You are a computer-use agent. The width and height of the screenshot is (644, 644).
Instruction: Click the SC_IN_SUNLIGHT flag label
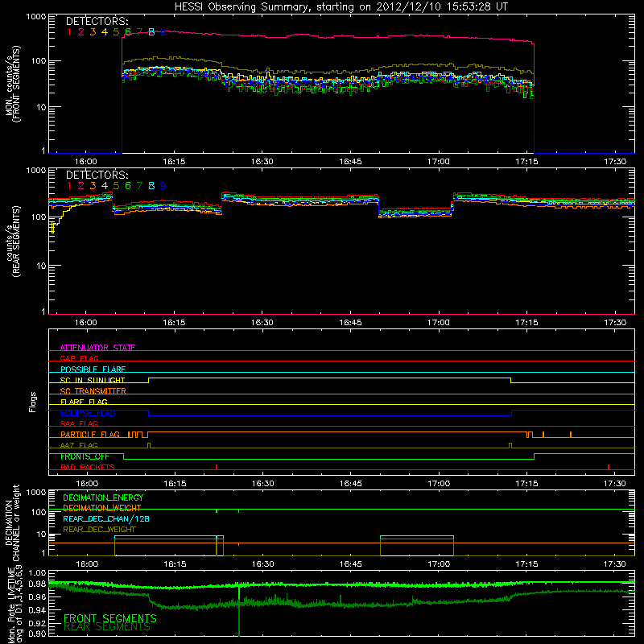point(93,380)
